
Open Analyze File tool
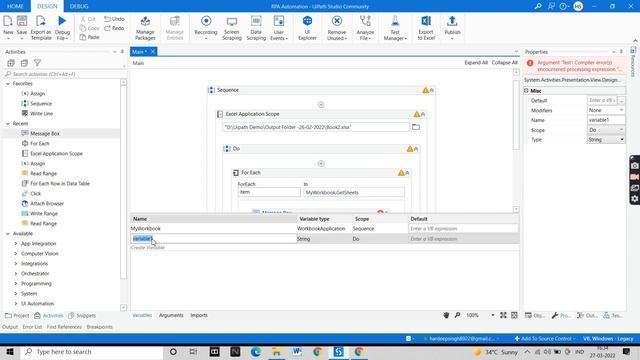[x=365, y=28]
